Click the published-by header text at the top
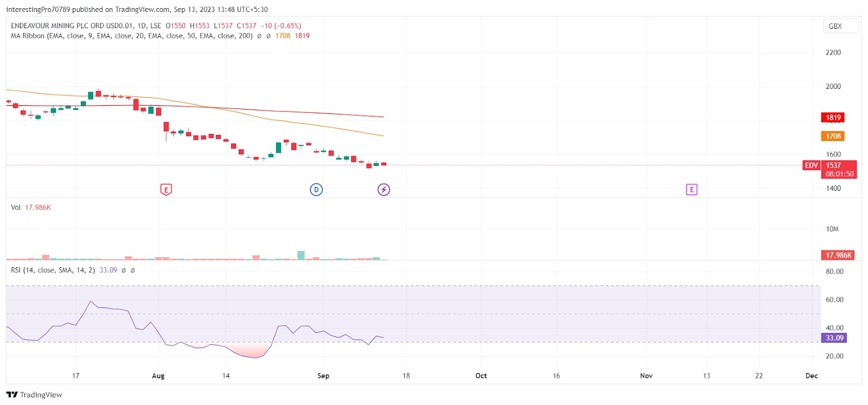The width and height of the screenshot is (868, 405). click(x=137, y=9)
